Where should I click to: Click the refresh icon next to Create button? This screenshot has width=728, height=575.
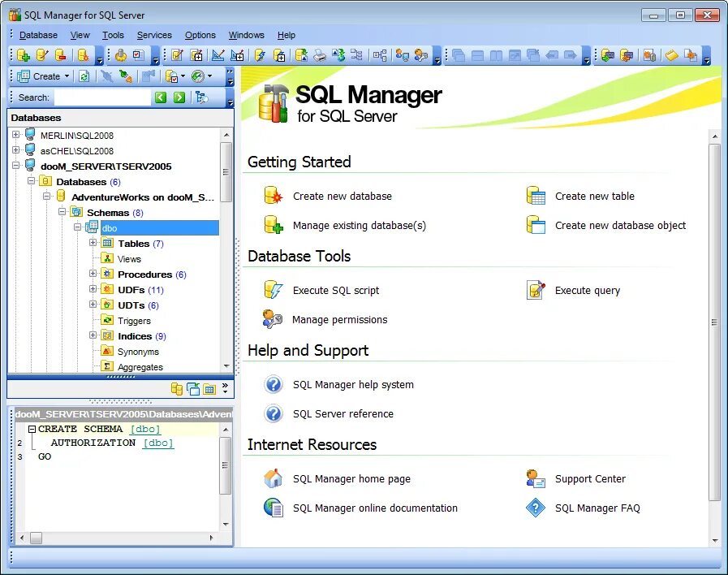[84, 76]
